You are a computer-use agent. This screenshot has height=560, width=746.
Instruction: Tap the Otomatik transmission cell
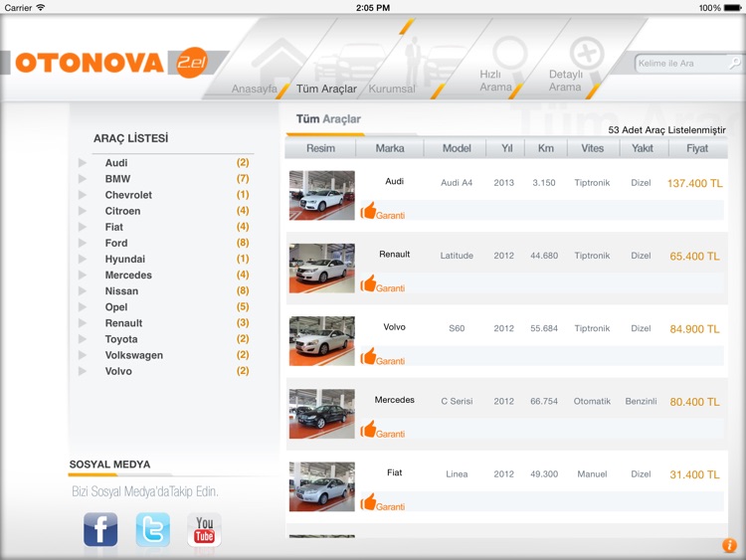tap(592, 401)
